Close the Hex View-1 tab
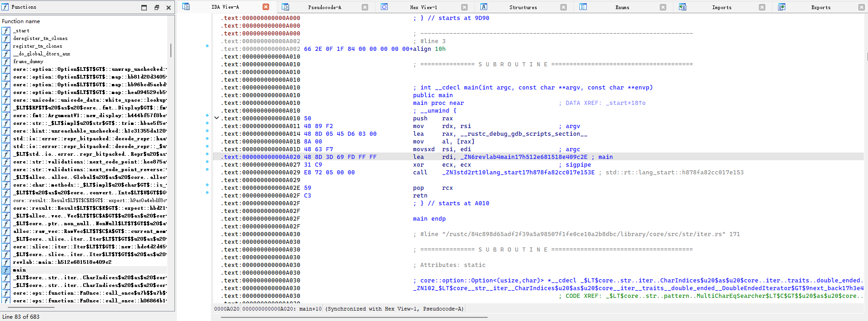This screenshot has width=868, height=321. [x=464, y=7]
